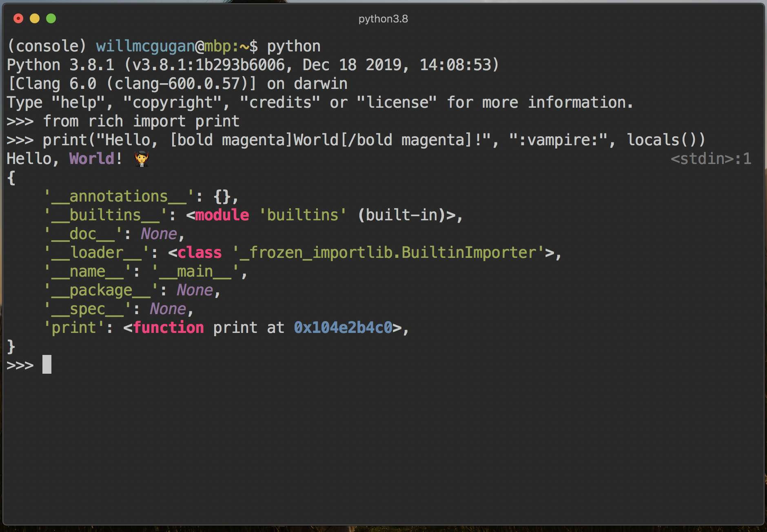The height and width of the screenshot is (532, 767).
Task: Click the pink 'class' keyword
Action: click(x=200, y=253)
